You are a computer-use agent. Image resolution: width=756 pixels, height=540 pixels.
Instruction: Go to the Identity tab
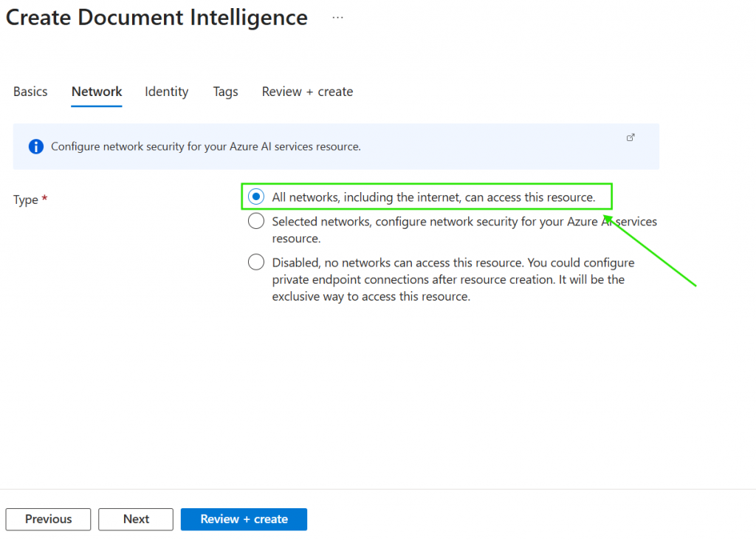click(166, 92)
